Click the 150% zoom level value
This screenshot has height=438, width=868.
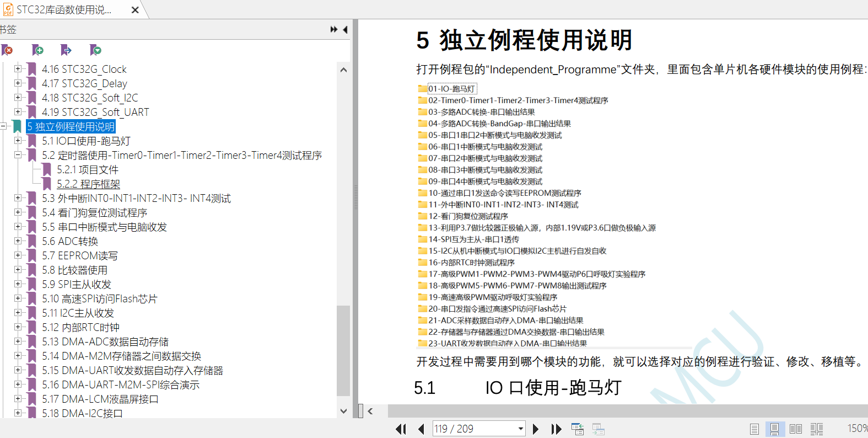click(x=857, y=429)
